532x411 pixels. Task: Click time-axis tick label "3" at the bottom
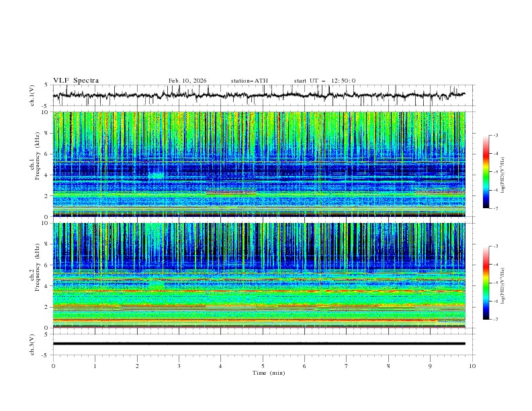click(x=179, y=366)
